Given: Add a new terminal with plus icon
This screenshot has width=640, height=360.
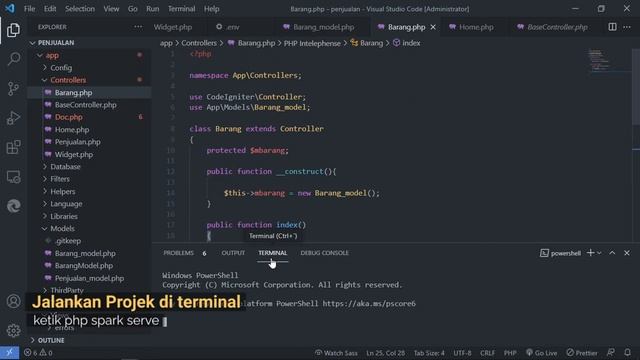Looking at the screenshot, I should 590,253.
